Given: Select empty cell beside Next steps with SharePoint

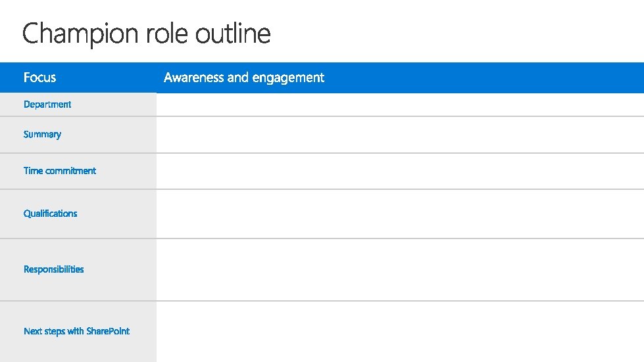Looking at the screenshot, I should [400, 331].
